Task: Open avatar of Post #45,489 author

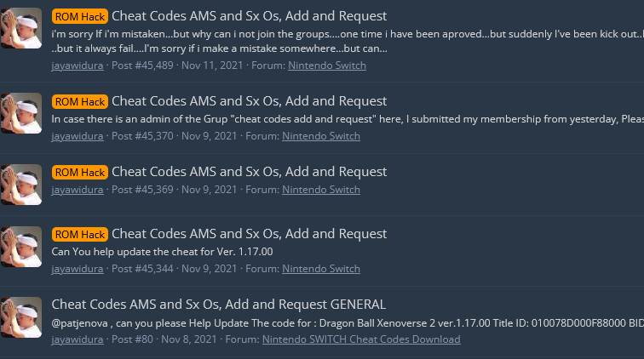Action: click(x=21, y=28)
